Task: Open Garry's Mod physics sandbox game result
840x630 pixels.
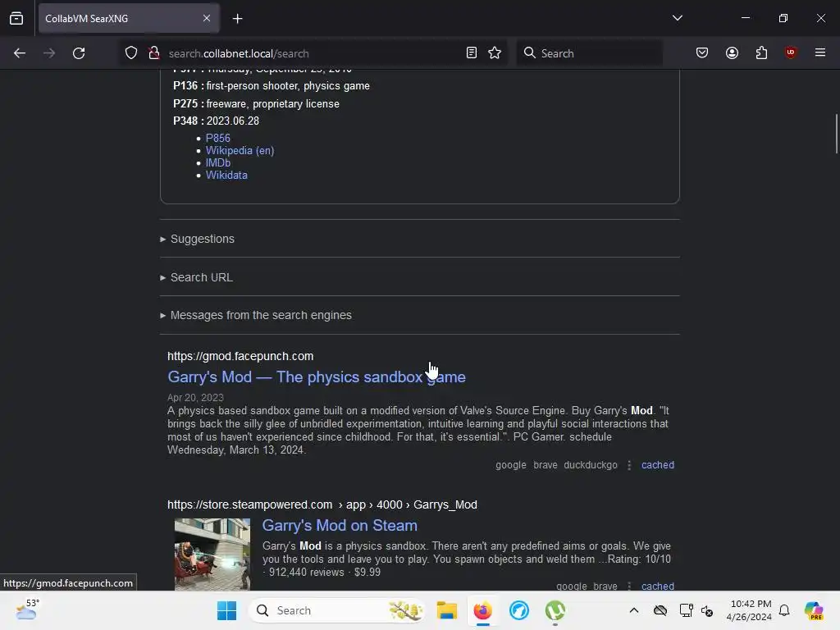Action: [317, 377]
